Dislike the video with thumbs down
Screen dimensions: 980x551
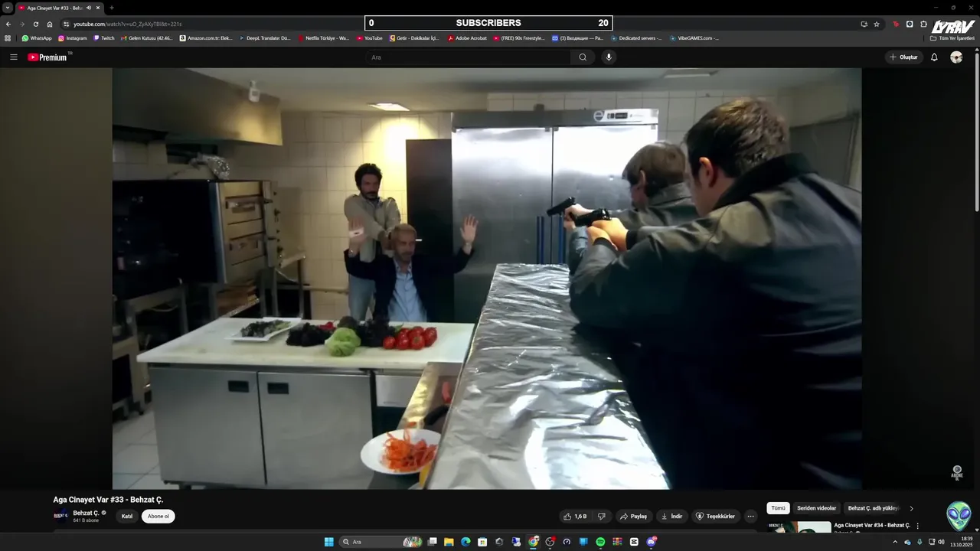click(602, 517)
